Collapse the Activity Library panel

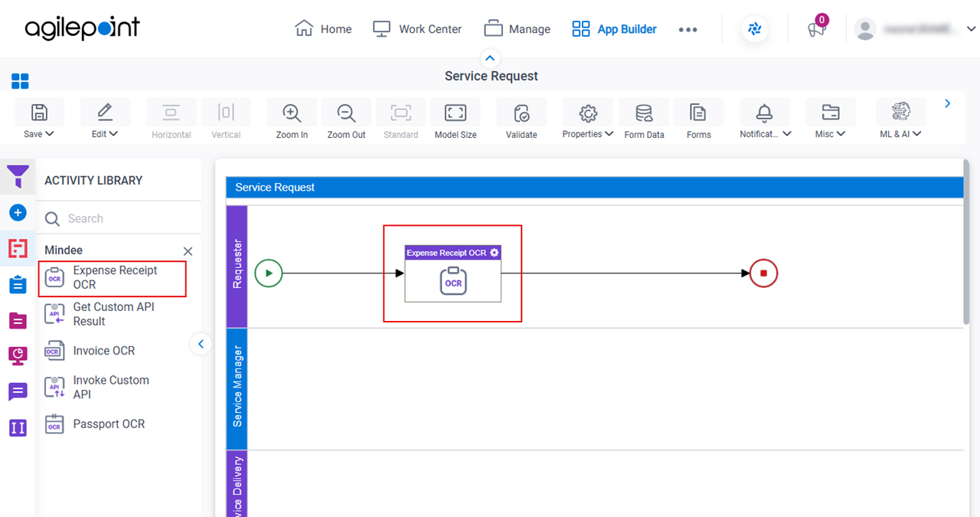coord(201,344)
